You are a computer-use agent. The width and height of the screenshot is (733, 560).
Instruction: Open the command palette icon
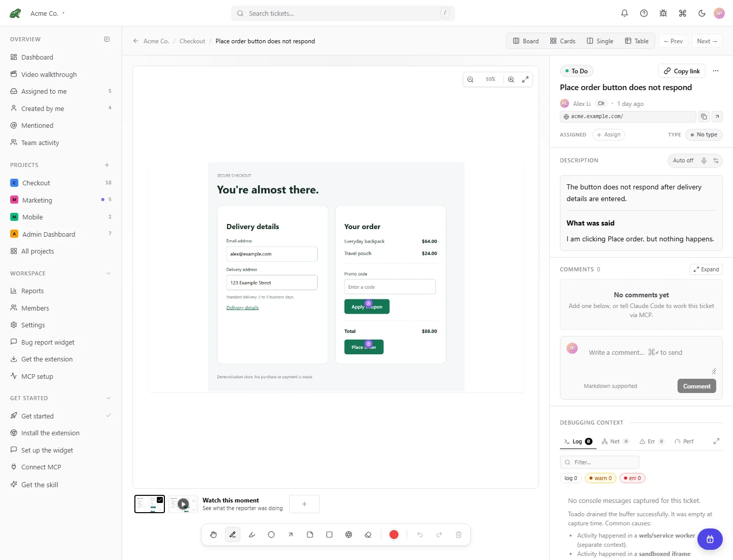(x=683, y=13)
